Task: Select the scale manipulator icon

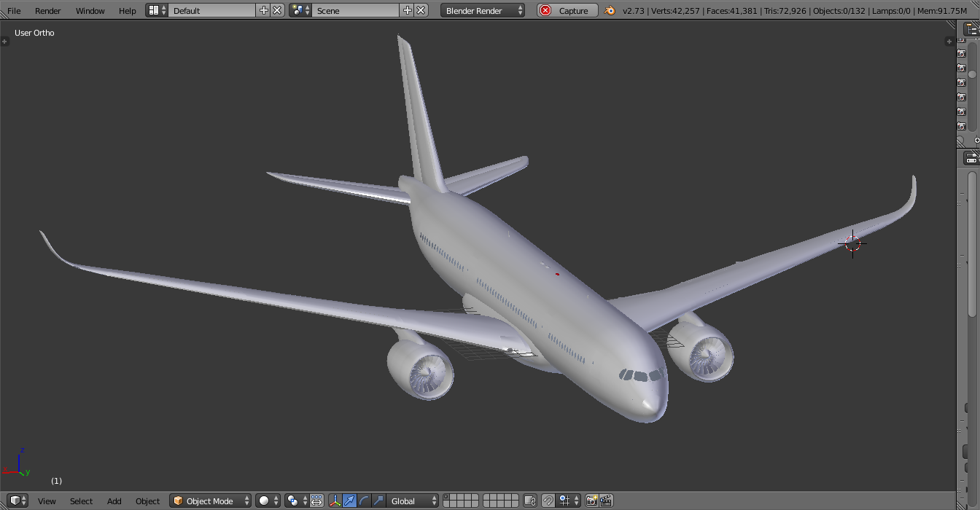Action: (378, 501)
